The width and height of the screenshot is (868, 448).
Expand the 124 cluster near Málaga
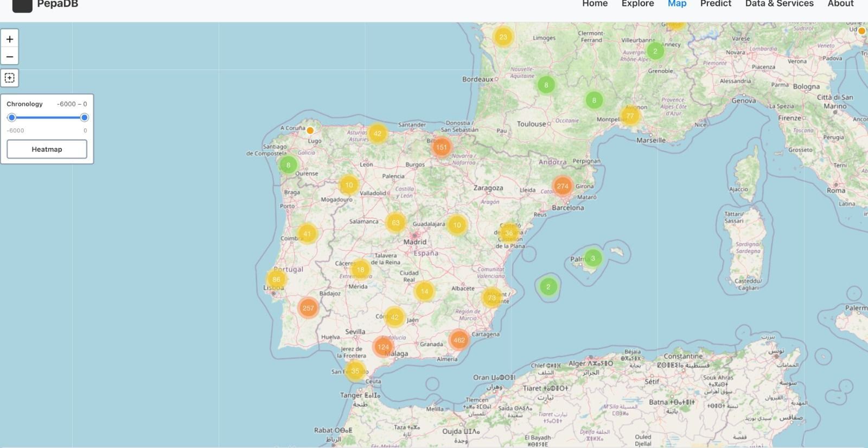tap(384, 347)
